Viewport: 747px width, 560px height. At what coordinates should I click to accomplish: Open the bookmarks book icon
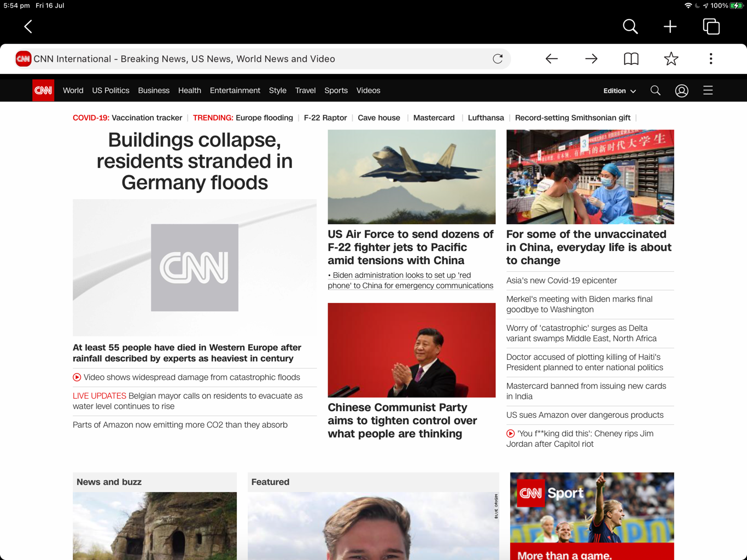click(631, 59)
